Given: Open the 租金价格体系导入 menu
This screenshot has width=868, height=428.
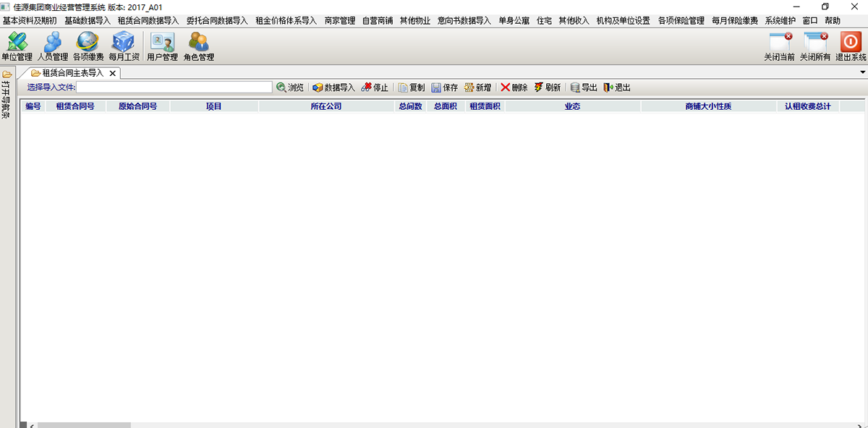Looking at the screenshot, I should coord(286,20).
